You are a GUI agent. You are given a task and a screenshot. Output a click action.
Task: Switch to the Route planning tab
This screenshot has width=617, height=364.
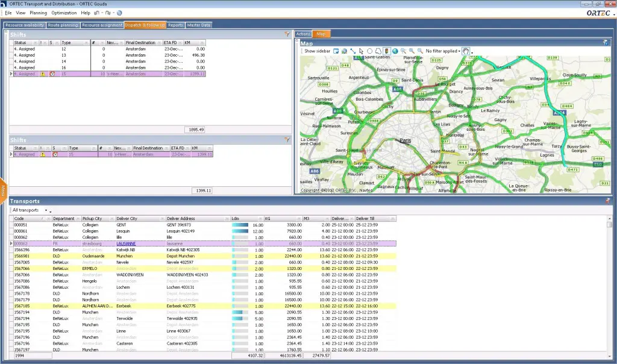click(x=63, y=25)
